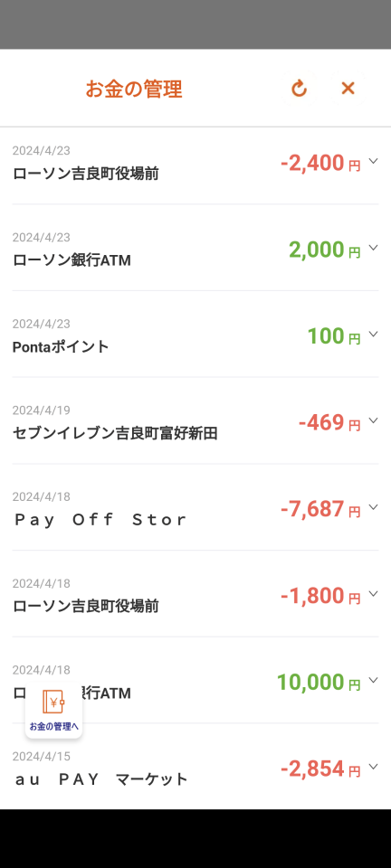
Task: Expand the -469円 セブンイレブン entry chevron
Action: point(373,420)
